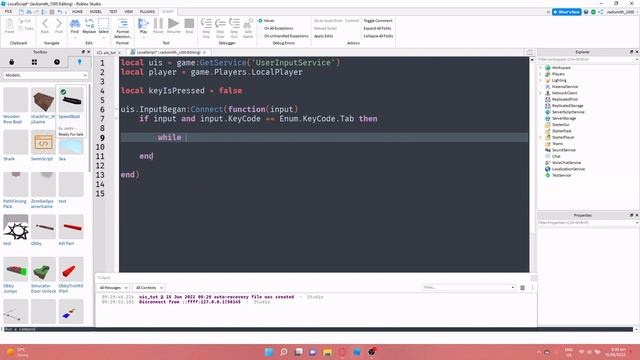Switch to the HOME ribbon tab
Viewport: 640px width, 360px height.
pos(77,12)
